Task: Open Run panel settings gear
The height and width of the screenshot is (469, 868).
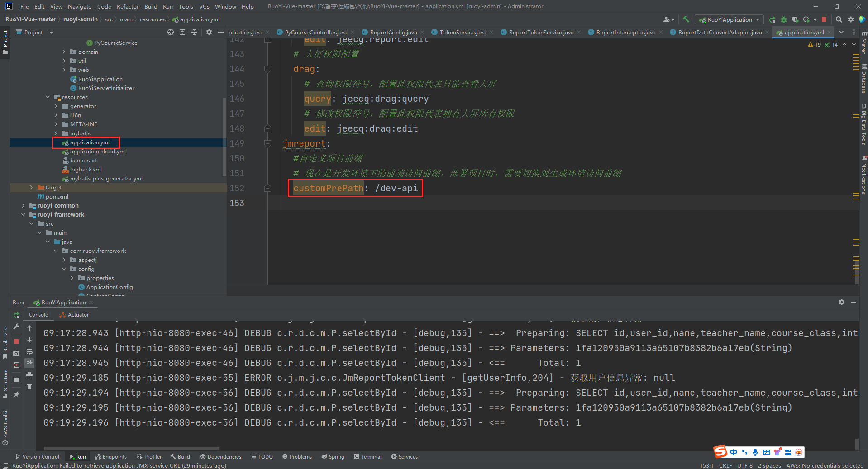Action: point(842,302)
